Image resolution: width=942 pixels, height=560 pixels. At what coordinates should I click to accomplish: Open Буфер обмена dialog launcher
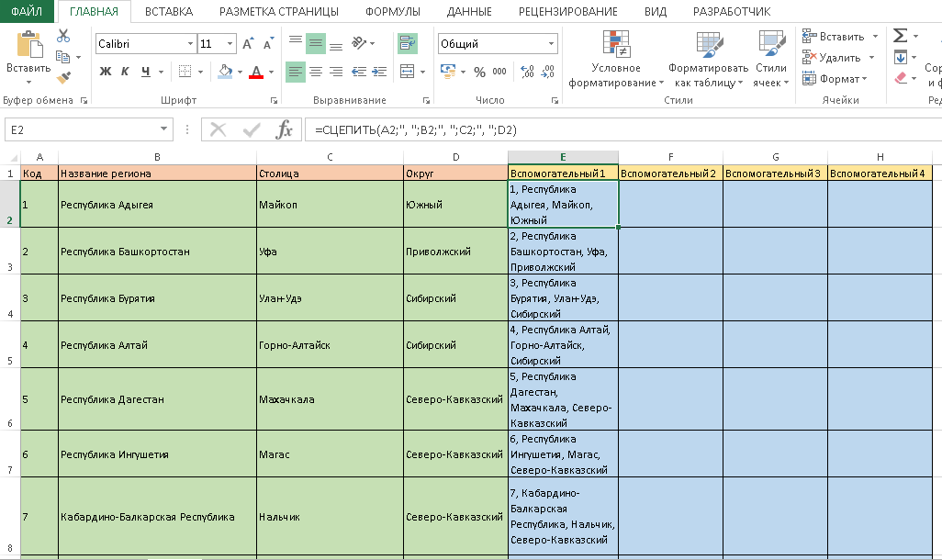(84, 101)
